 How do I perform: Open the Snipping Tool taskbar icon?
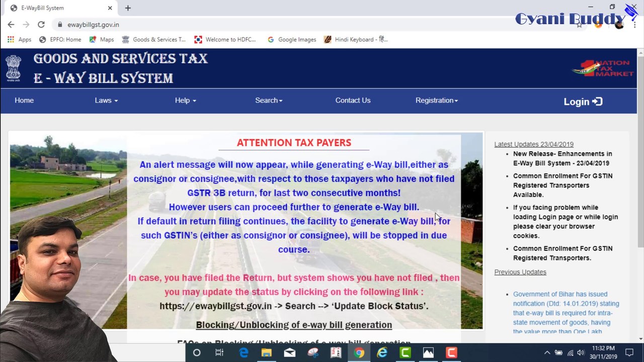tap(313, 353)
